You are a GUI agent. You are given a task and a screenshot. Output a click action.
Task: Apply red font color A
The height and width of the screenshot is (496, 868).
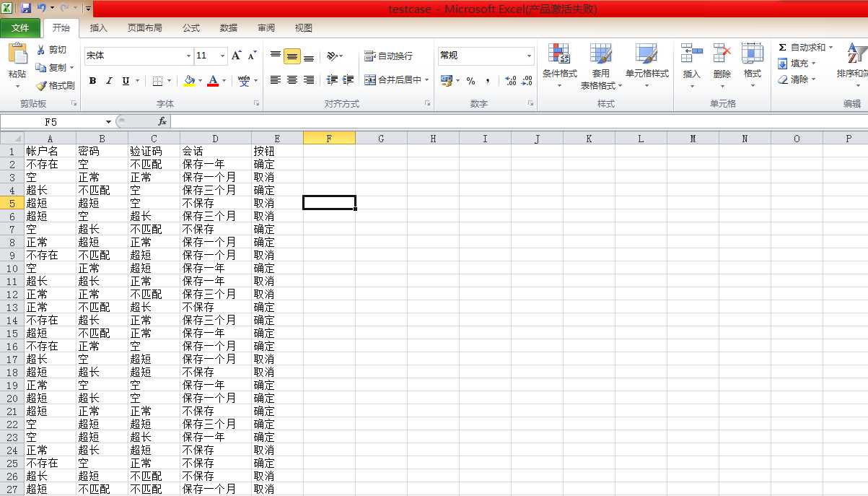[213, 81]
